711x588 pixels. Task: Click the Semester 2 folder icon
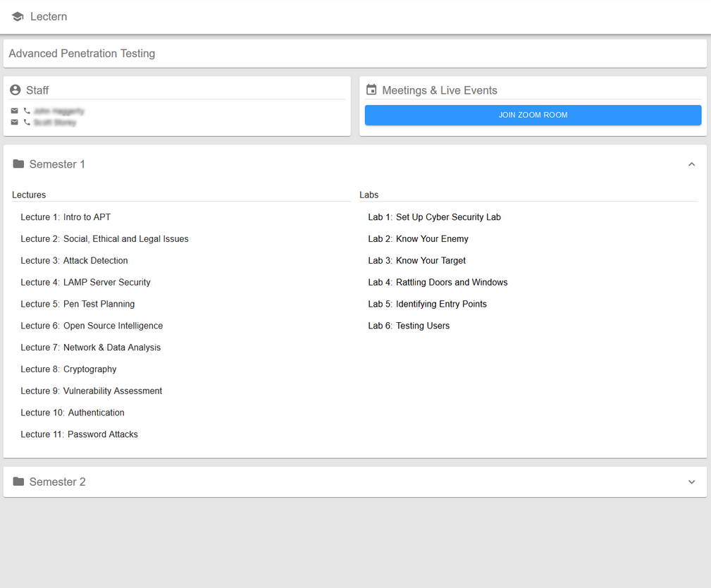point(18,482)
